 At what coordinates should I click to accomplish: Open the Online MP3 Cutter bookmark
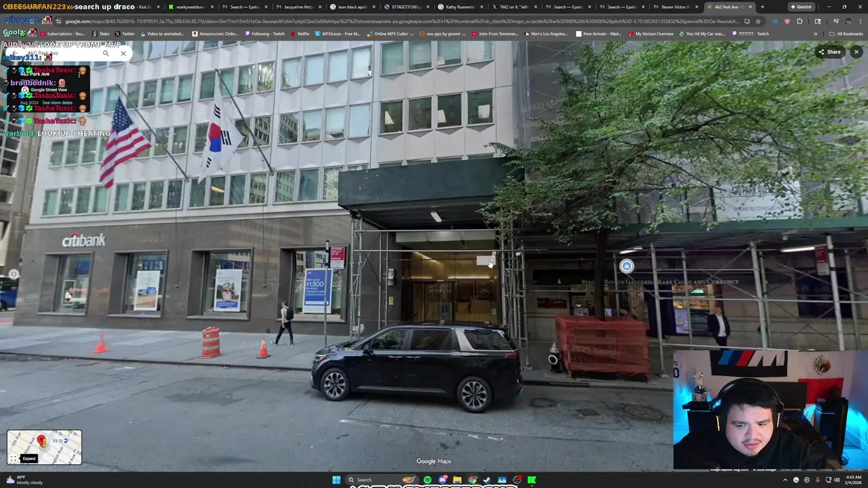391,34
